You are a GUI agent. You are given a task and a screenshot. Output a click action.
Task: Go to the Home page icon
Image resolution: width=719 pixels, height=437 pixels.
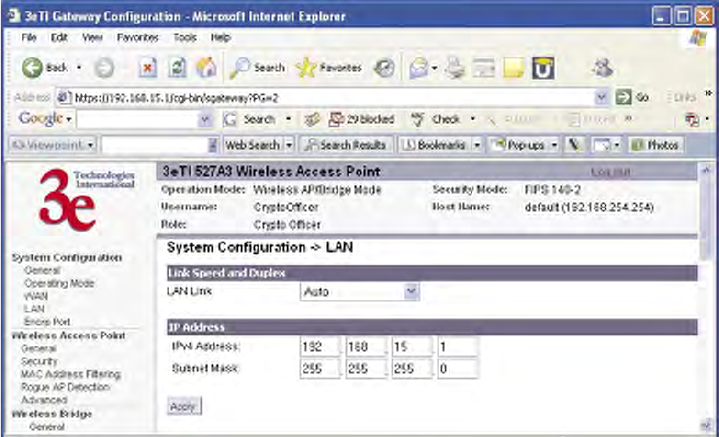206,68
